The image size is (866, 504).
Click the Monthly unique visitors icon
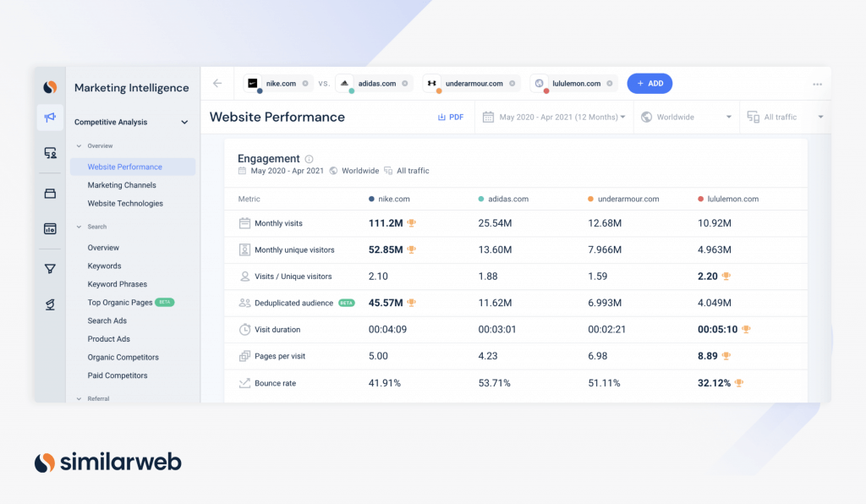[244, 249]
